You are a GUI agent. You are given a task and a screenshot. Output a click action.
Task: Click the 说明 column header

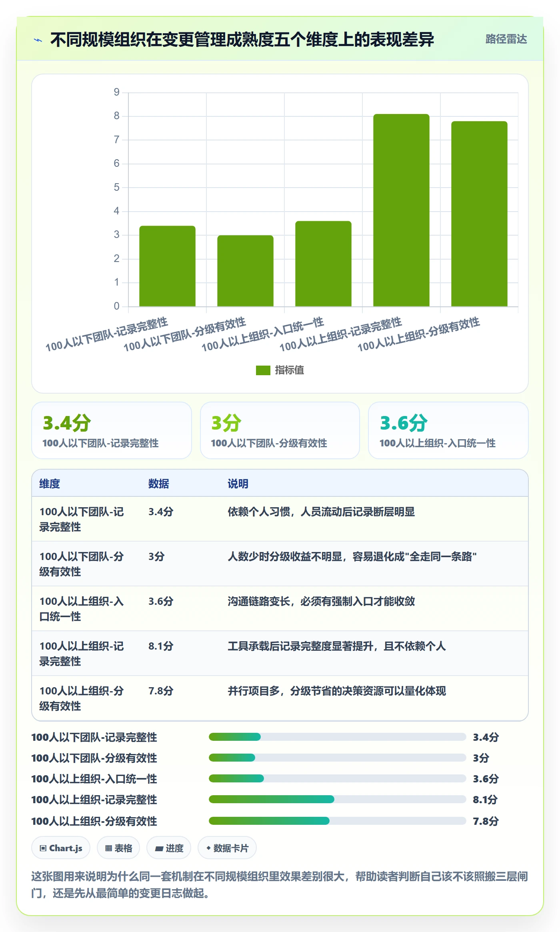pyautogui.click(x=238, y=484)
